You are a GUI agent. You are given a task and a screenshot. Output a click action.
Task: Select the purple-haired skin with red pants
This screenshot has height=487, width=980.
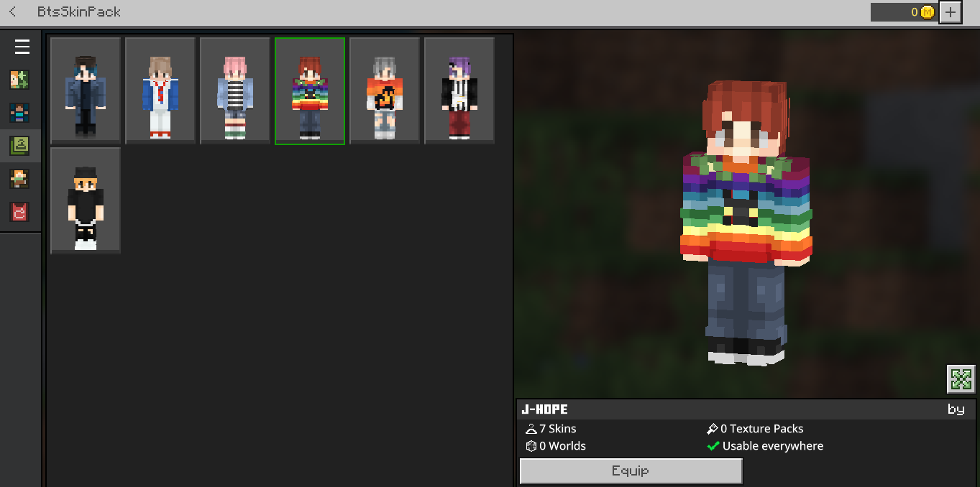459,91
